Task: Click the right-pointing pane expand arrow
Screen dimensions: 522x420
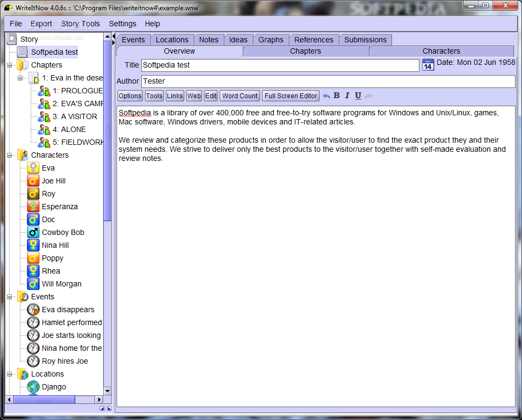Action: [x=113, y=42]
